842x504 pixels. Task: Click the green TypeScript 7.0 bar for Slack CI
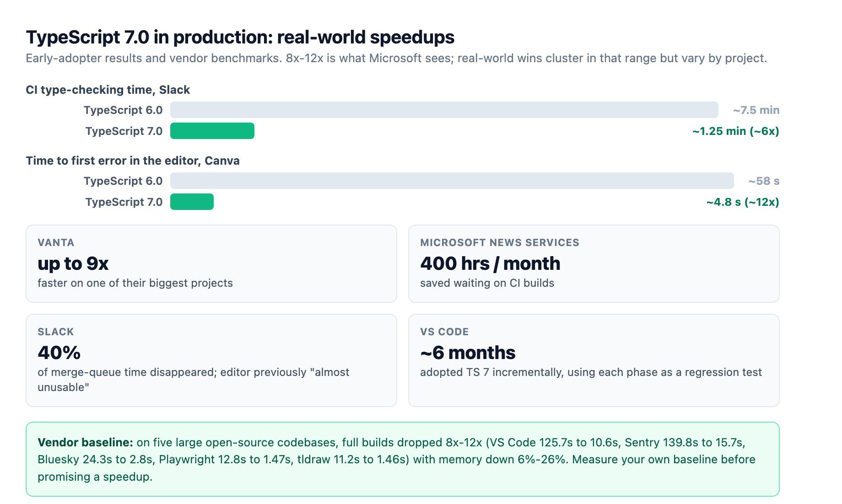(x=212, y=131)
